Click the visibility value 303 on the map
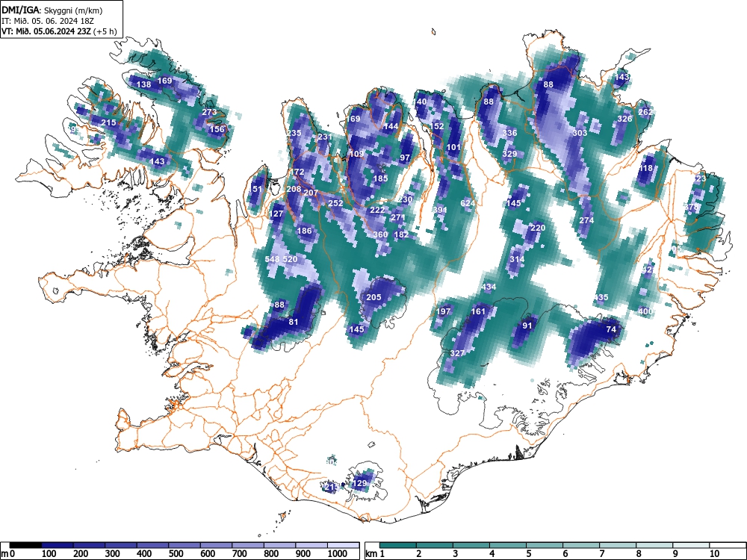Screen dimensions: 747x560 580,132
